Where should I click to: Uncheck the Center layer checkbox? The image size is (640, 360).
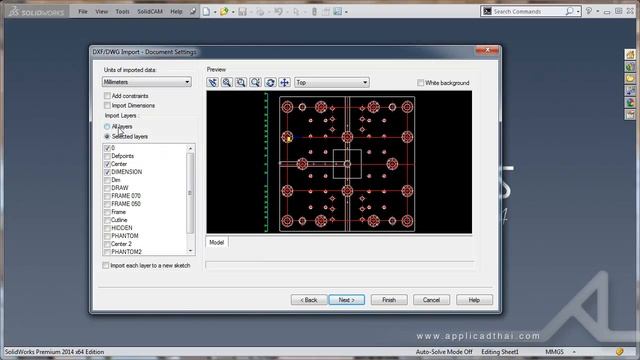pyautogui.click(x=107, y=164)
